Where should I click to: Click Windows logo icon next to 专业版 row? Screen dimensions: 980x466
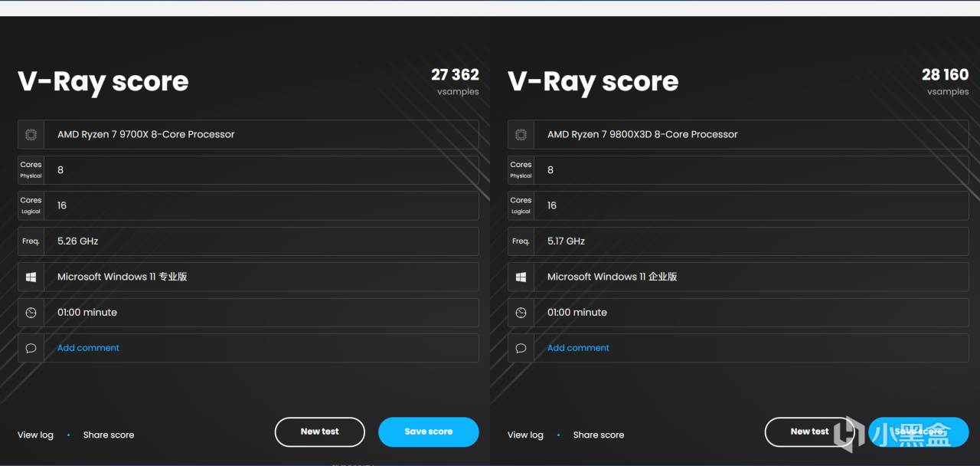click(x=31, y=277)
